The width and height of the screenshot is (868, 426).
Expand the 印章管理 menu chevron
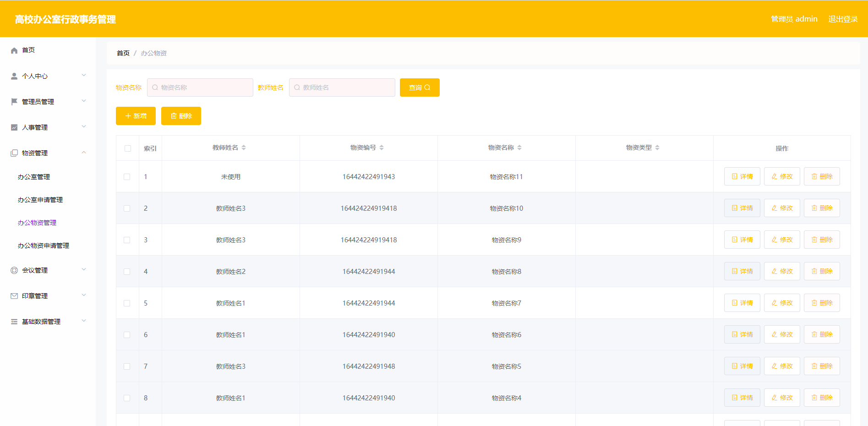click(x=84, y=295)
